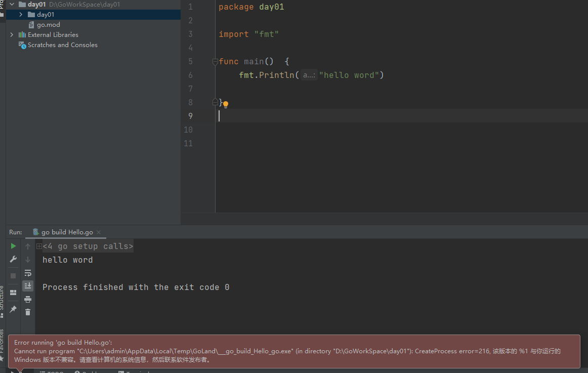The height and width of the screenshot is (373, 588).
Task: Click the up arrow console navigation icon
Action: (x=28, y=246)
